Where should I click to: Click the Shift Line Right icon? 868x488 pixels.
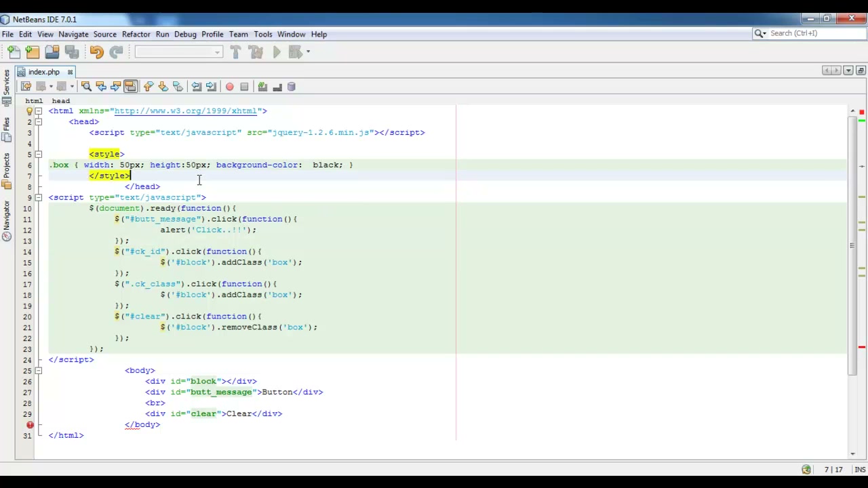pos(211,87)
